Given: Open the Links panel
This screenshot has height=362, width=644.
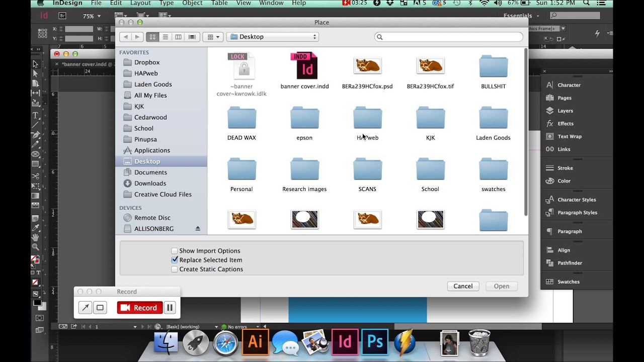Looking at the screenshot, I should coord(563,149).
